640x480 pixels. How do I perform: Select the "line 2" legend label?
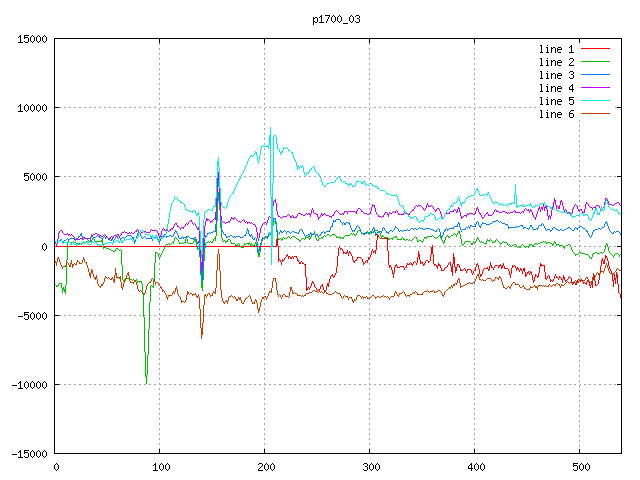(557, 62)
